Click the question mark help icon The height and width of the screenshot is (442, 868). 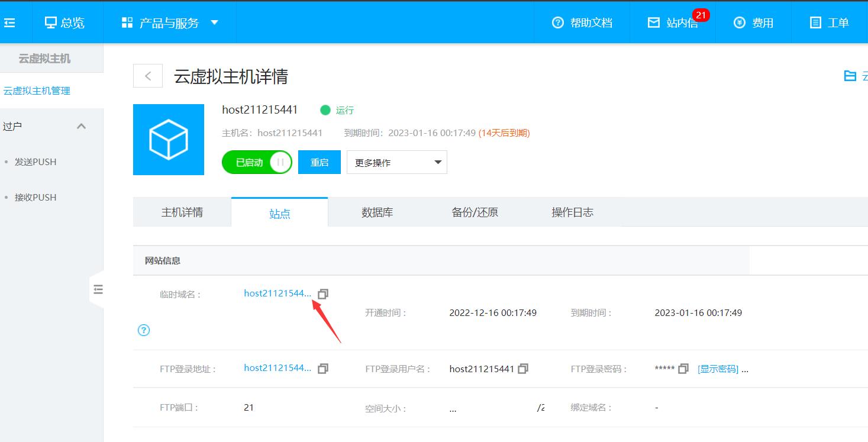tap(143, 330)
